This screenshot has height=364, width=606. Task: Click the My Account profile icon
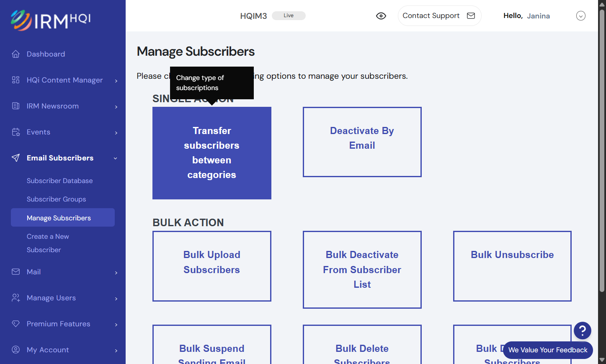pyautogui.click(x=16, y=350)
